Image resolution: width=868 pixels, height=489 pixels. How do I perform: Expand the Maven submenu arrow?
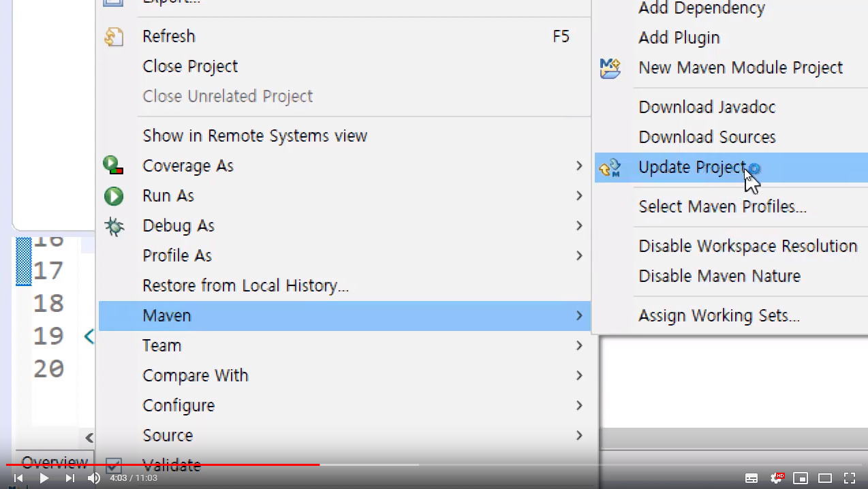pos(578,315)
